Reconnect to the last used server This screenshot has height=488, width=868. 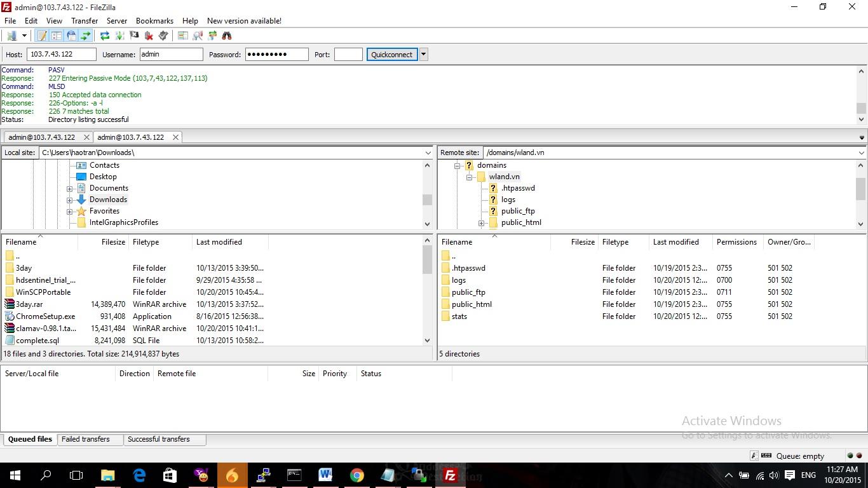pos(163,36)
